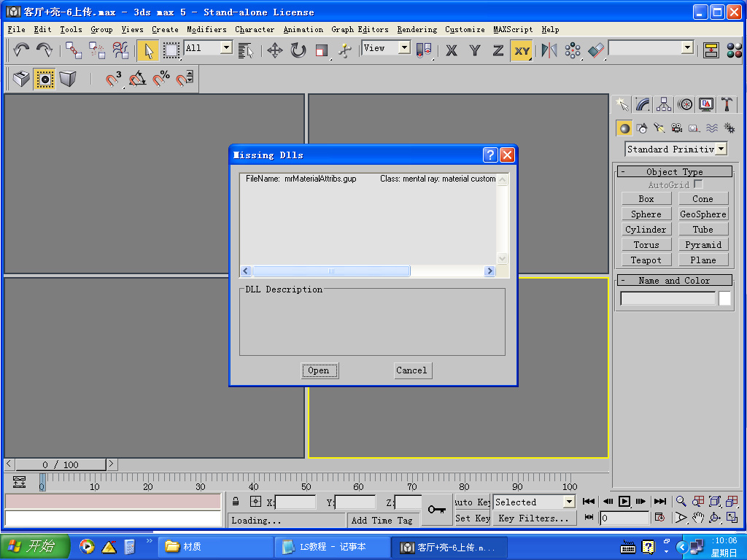Viewport: 747px width, 560px height.
Task: Toggle XY plane restriction button
Action: pyautogui.click(x=522, y=50)
